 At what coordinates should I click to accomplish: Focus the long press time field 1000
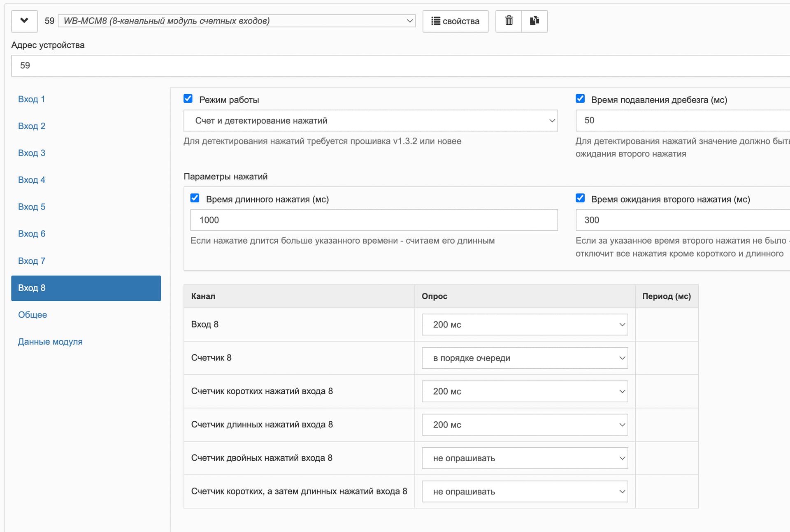tap(374, 220)
